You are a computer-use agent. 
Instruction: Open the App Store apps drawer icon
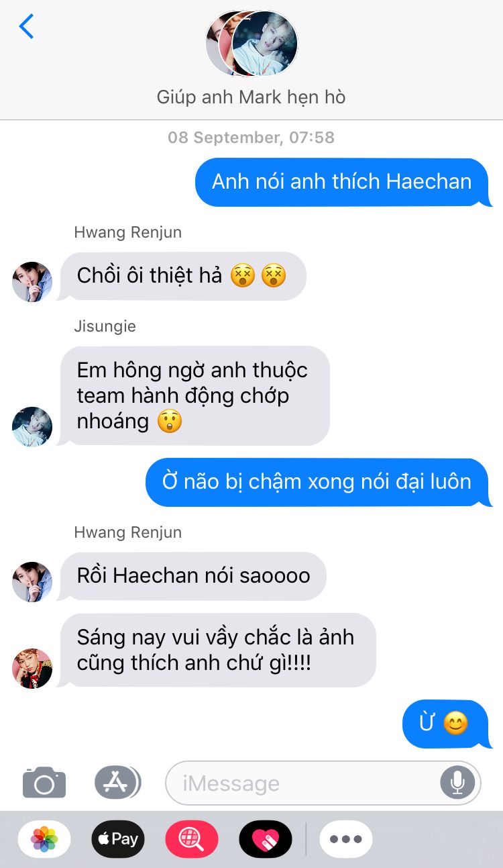click(x=117, y=782)
